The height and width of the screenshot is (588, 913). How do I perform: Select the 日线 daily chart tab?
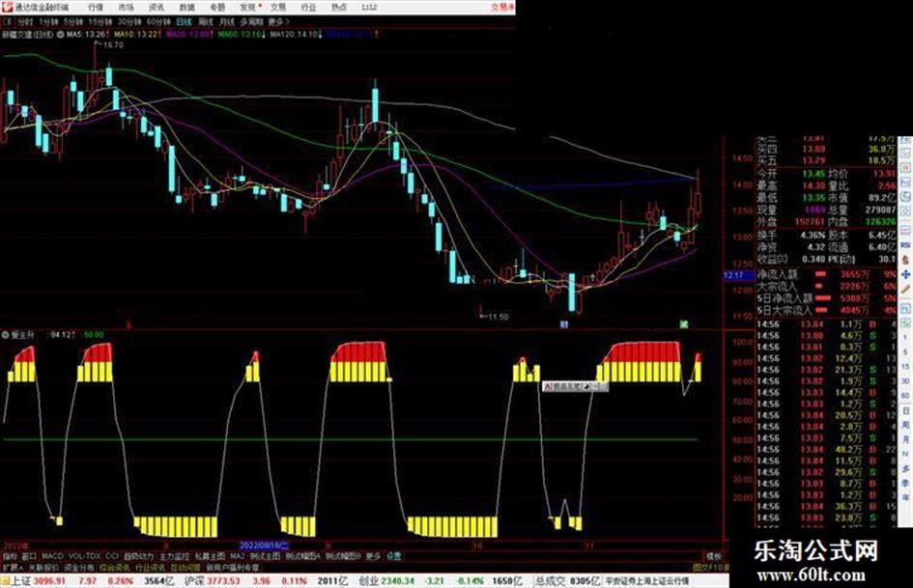[184, 21]
